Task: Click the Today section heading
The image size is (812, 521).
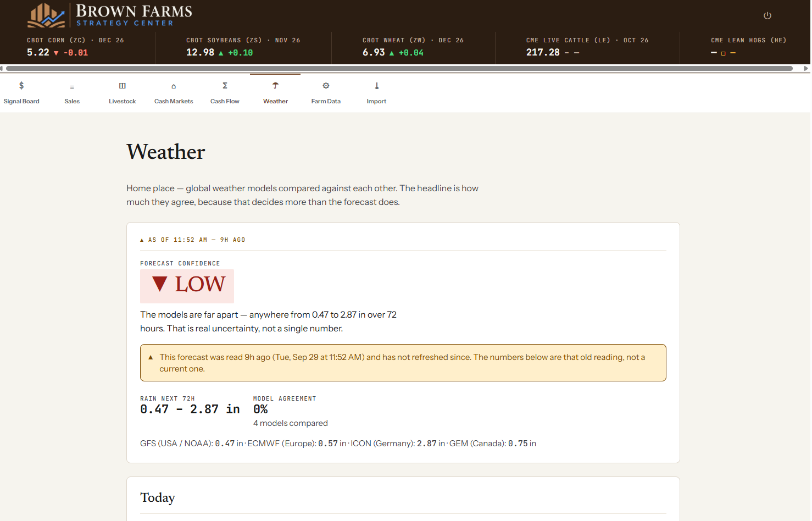Action: 158,498
